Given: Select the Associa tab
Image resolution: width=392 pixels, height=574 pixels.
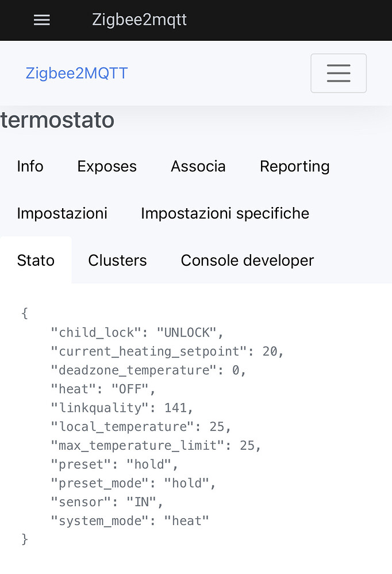Looking at the screenshot, I should pyautogui.click(x=198, y=166).
